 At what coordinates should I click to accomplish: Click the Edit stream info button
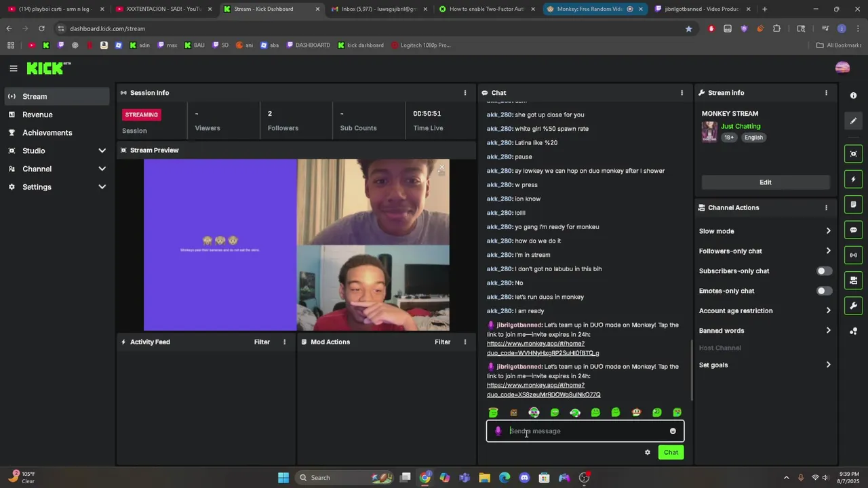tap(766, 182)
